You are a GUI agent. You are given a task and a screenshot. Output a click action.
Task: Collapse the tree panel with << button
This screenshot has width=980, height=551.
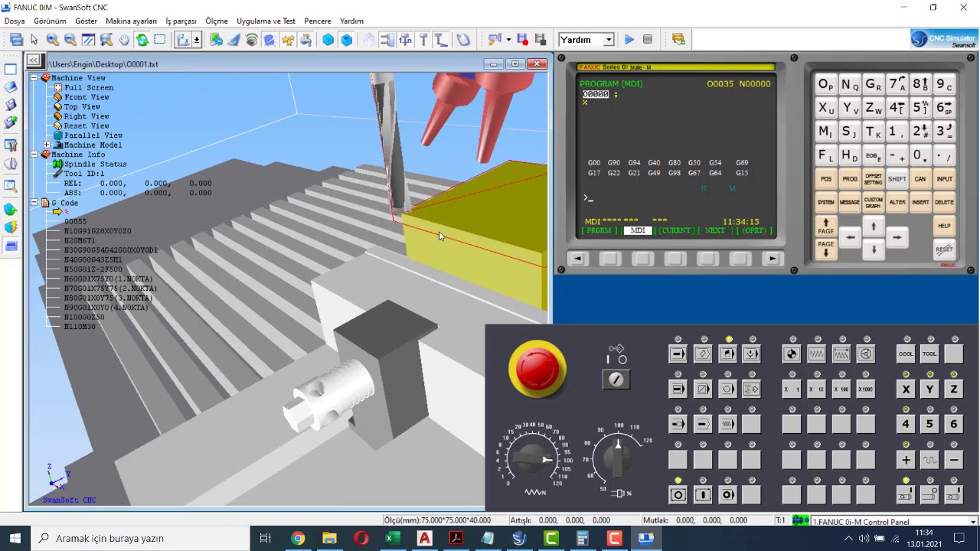pyautogui.click(x=34, y=60)
